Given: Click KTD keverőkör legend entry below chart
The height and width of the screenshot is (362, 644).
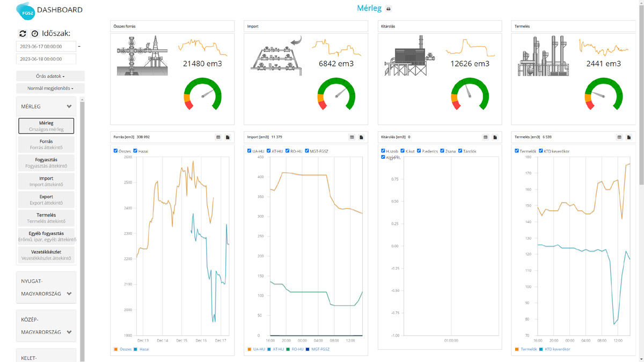Looking at the screenshot, I should pos(555,349).
